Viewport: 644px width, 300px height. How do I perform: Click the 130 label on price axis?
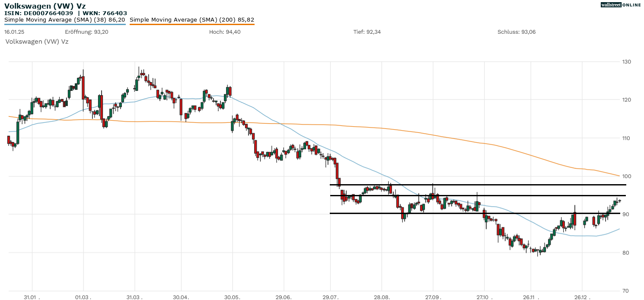[626, 62]
